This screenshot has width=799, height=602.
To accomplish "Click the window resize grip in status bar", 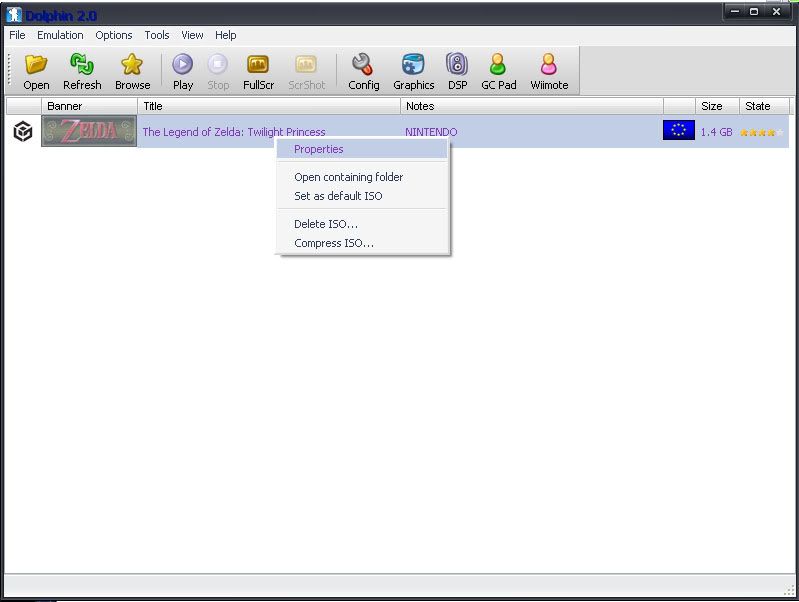I will (790, 590).
